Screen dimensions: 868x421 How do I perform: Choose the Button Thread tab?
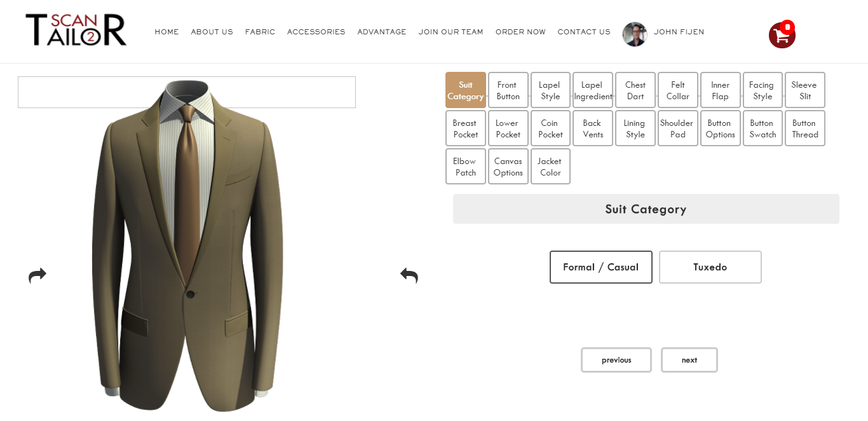coord(804,128)
